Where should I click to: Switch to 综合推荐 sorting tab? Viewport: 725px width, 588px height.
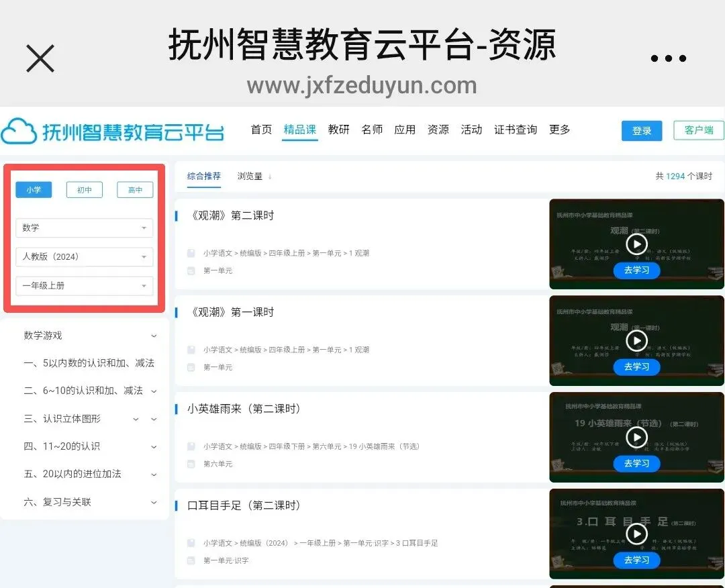(204, 176)
